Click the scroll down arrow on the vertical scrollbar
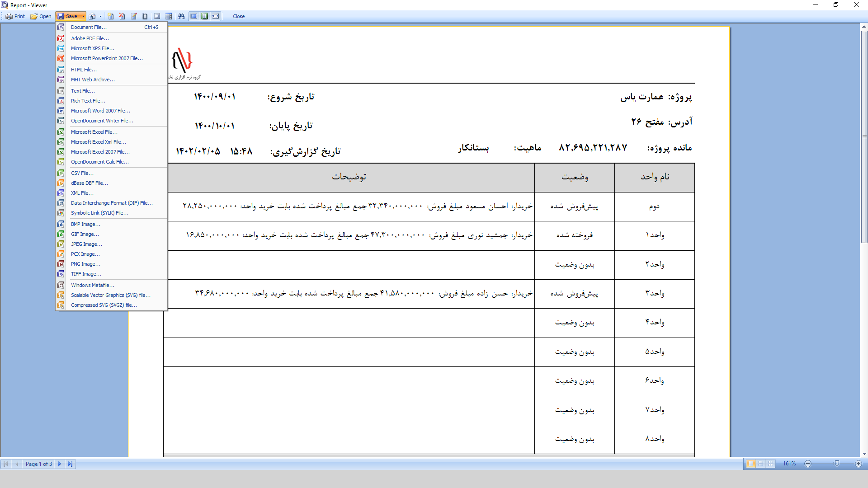Screen dimensions: 868x488 [864, 454]
